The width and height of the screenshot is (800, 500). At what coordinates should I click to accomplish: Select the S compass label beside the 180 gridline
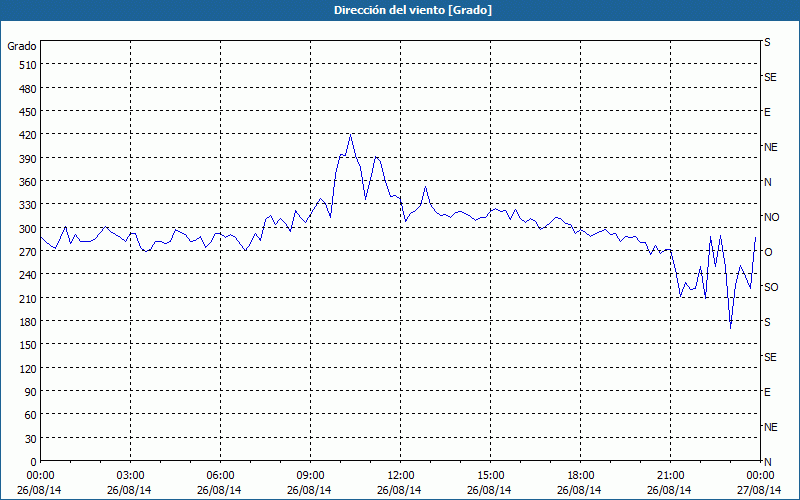767,322
